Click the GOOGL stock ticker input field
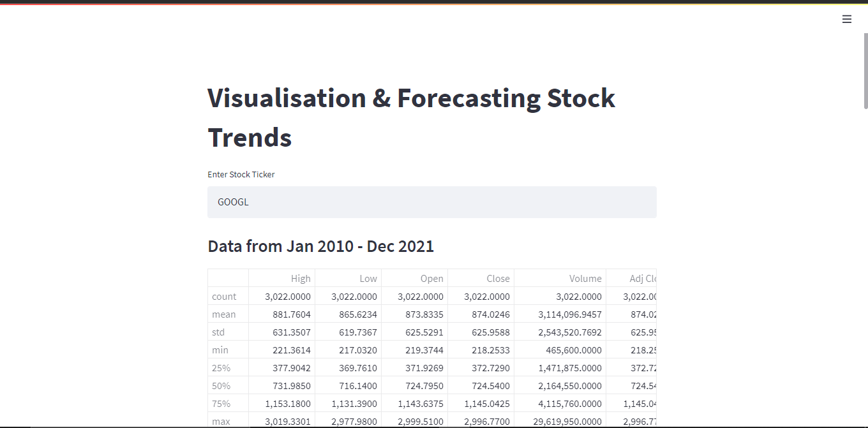 click(x=431, y=202)
